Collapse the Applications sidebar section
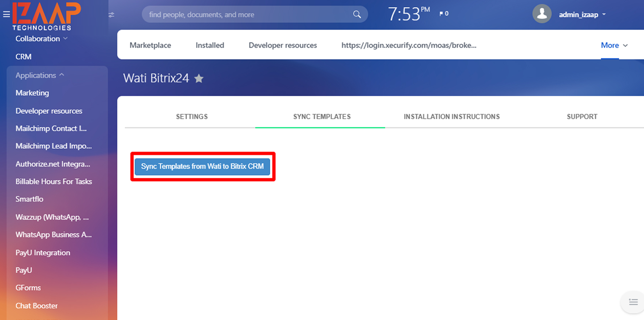The image size is (644, 320). 40,75
